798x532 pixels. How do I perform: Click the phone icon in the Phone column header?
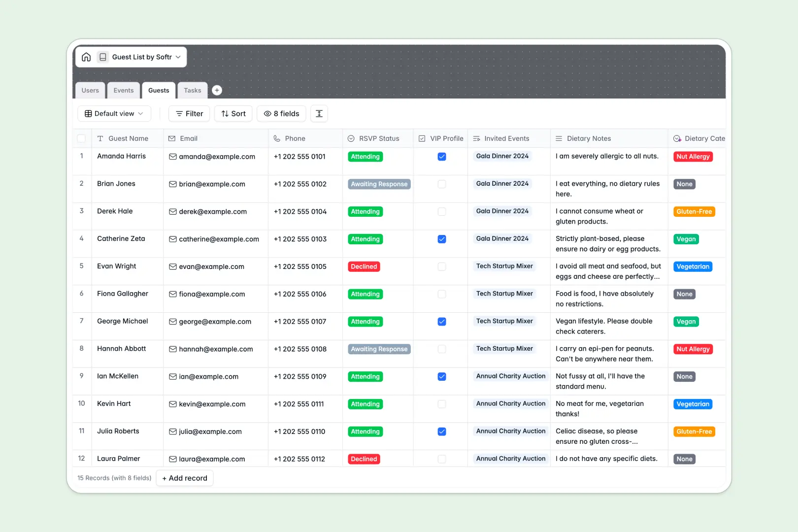tap(277, 138)
